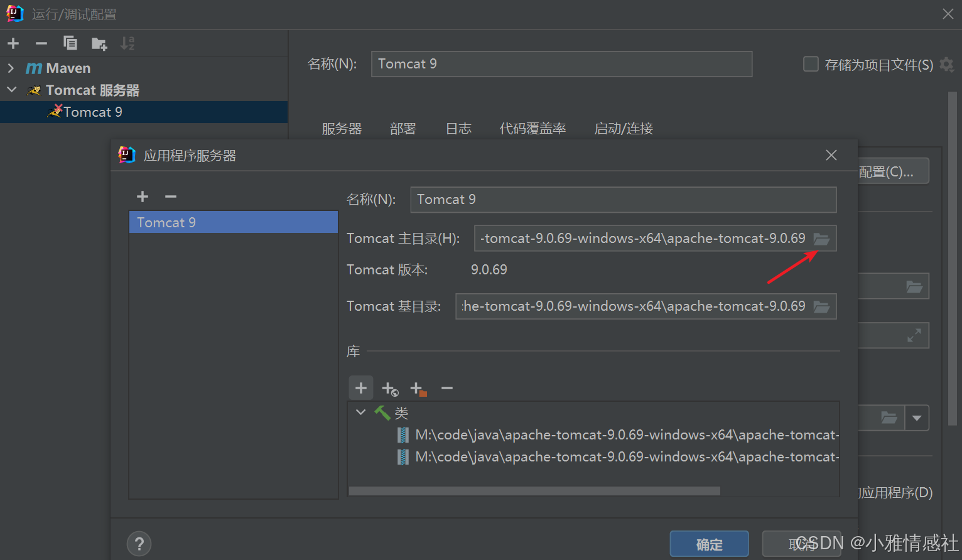Open gear settings next to store as project file
The width and height of the screenshot is (962, 560).
[947, 65]
